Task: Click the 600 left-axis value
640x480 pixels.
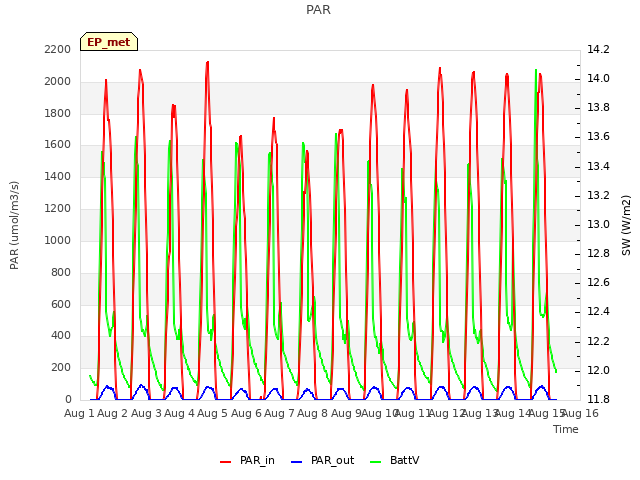Action: tap(61, 304)
